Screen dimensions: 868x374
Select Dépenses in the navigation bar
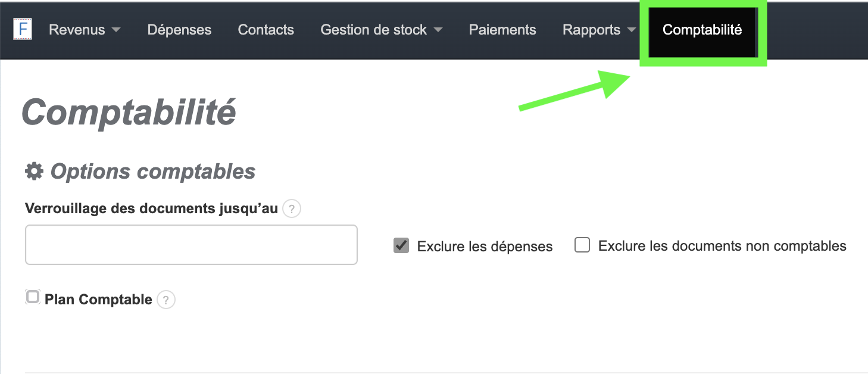(179, 30)
